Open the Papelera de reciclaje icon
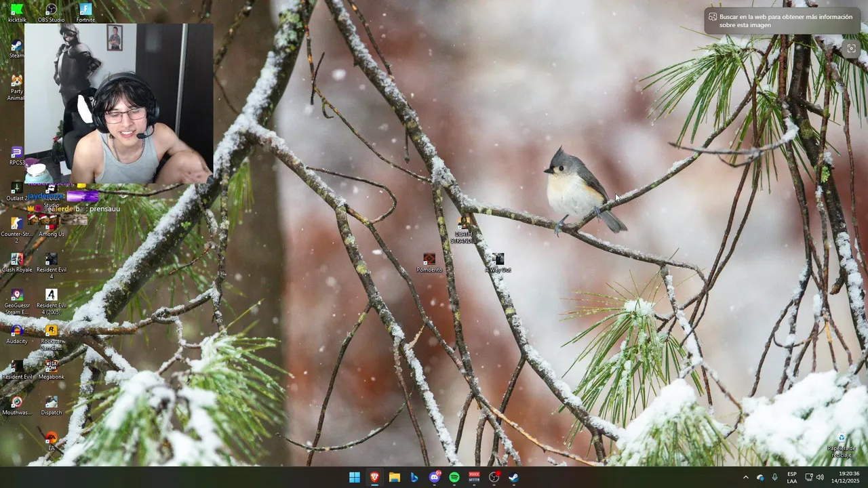This screenshot has width=868, height=488. (842, 445)
